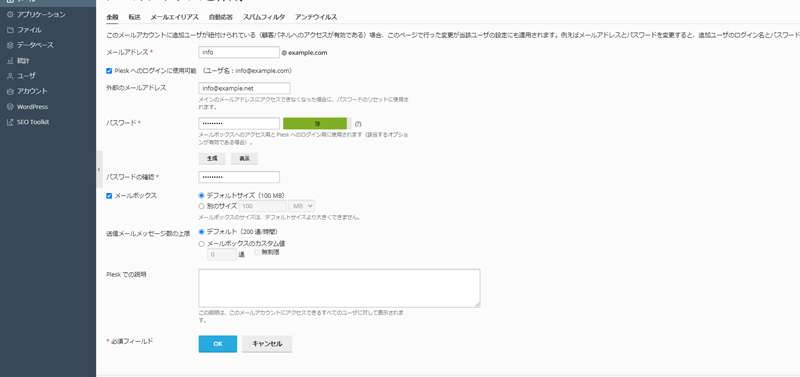Click the パスワードの確認 input field
This screenshot has height=377, width=800.
(239, 177)
